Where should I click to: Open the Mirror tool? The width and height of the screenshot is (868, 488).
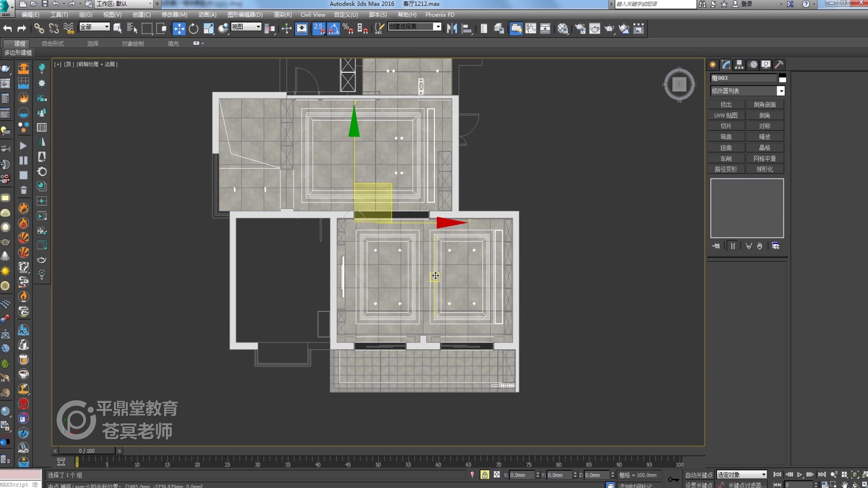(x=452, y=28)
